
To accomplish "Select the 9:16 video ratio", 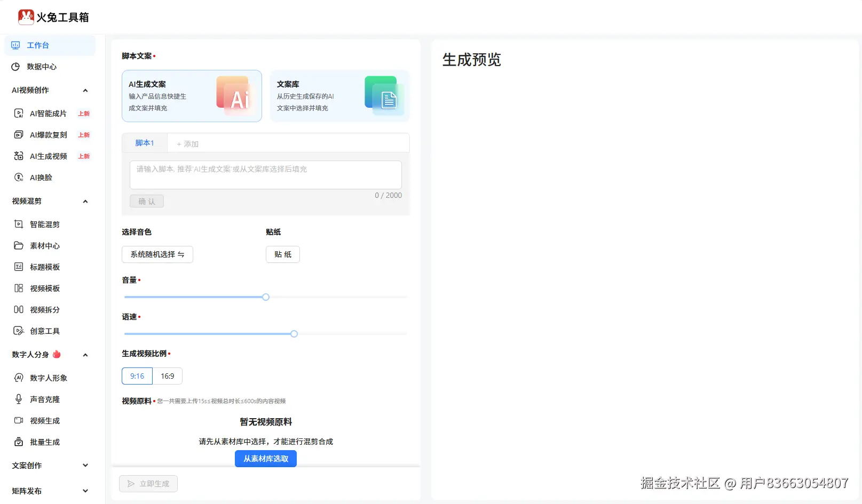I will [x=137, y=376].
